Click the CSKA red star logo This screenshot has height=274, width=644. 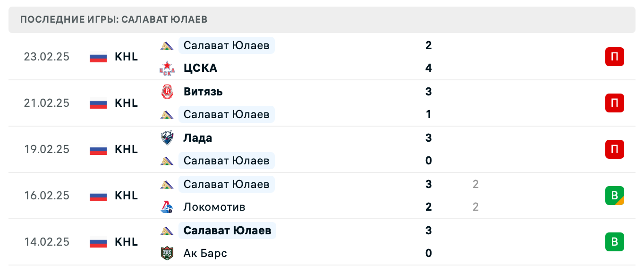click(167, 68)
